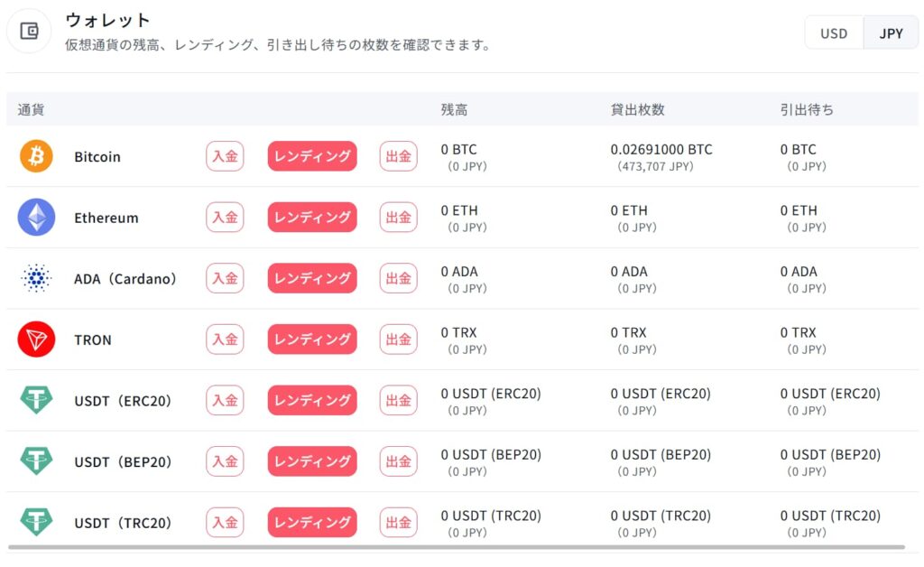Withdraw TRON using 出金 button

(398, 339)
